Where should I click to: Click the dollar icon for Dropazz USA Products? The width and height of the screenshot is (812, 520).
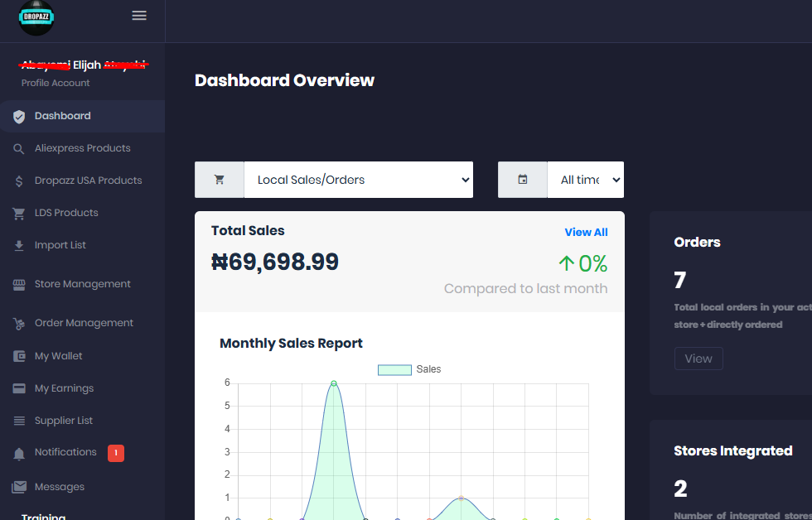pos(19,181)
